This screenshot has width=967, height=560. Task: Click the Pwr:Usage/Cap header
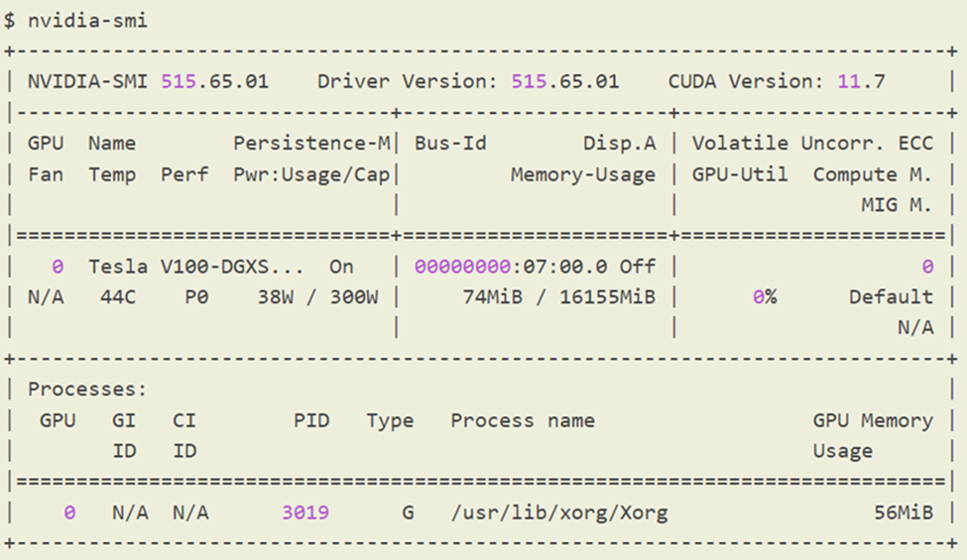point(311,174)
